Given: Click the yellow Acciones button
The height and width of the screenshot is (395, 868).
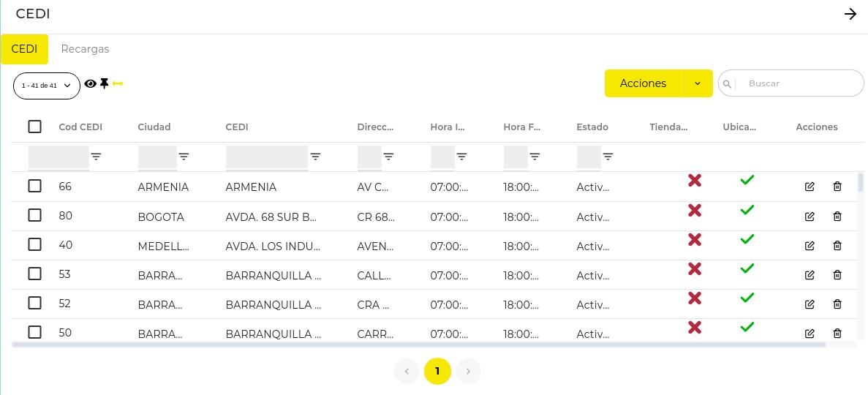Looking at the screenshot, I should pos(644,83).
